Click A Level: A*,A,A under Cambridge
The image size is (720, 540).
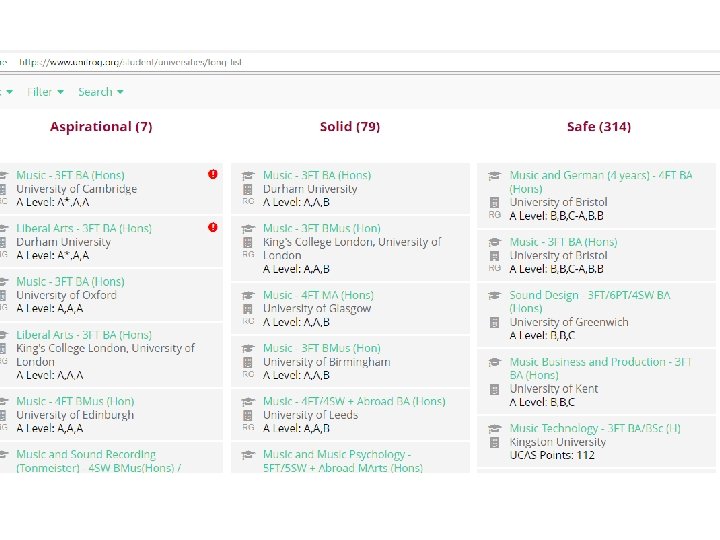tap(53, 202)
